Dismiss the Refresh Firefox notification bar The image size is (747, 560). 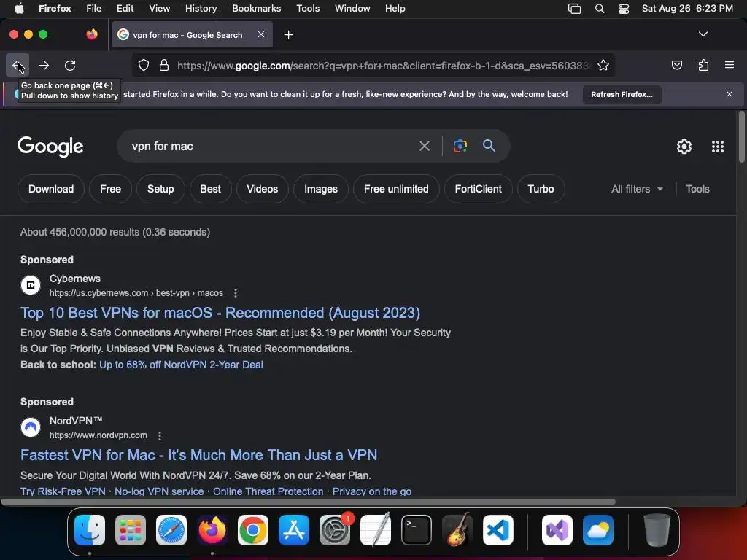tap(729, 94)
